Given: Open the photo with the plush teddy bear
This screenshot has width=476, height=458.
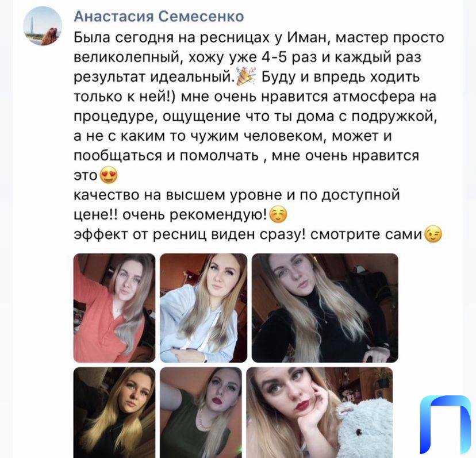Looking at the screenshot, I should coord(320,413).
